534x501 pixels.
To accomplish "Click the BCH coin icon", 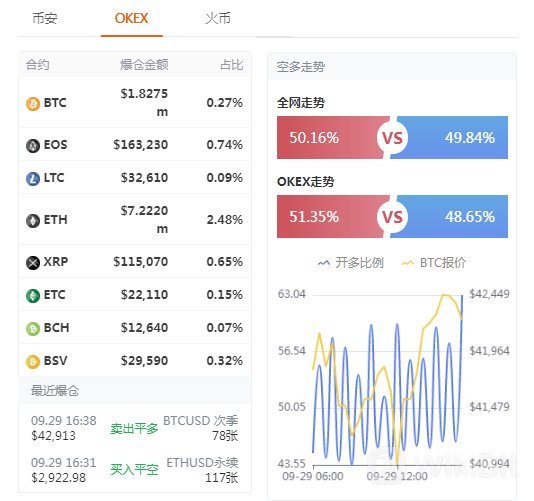I will [33, 329].
